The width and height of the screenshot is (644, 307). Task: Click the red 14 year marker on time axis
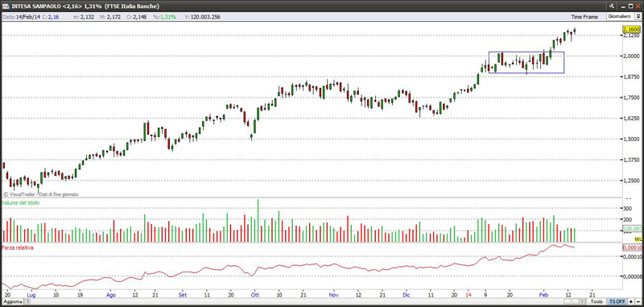tap(469, 295)
